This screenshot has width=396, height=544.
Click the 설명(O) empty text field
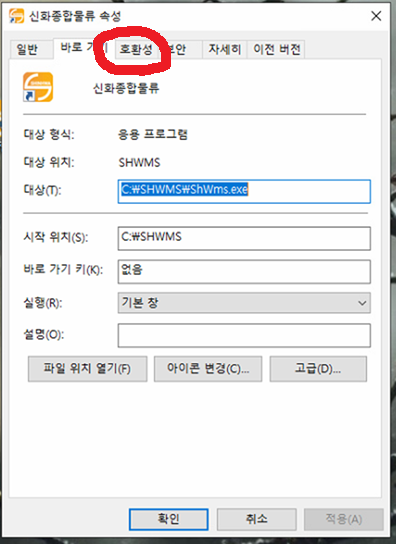[244, 335]
